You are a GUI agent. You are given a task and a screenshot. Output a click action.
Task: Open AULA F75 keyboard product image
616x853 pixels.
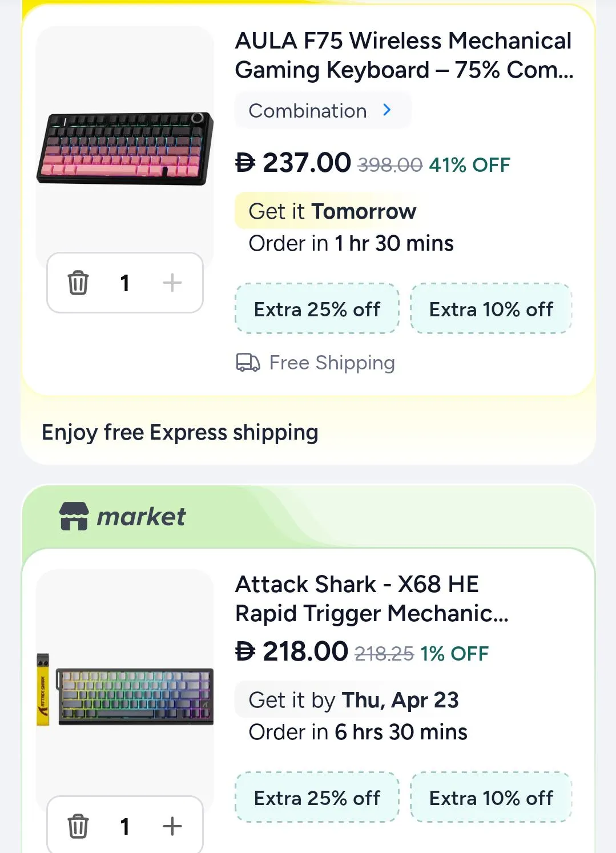[125, 148]
